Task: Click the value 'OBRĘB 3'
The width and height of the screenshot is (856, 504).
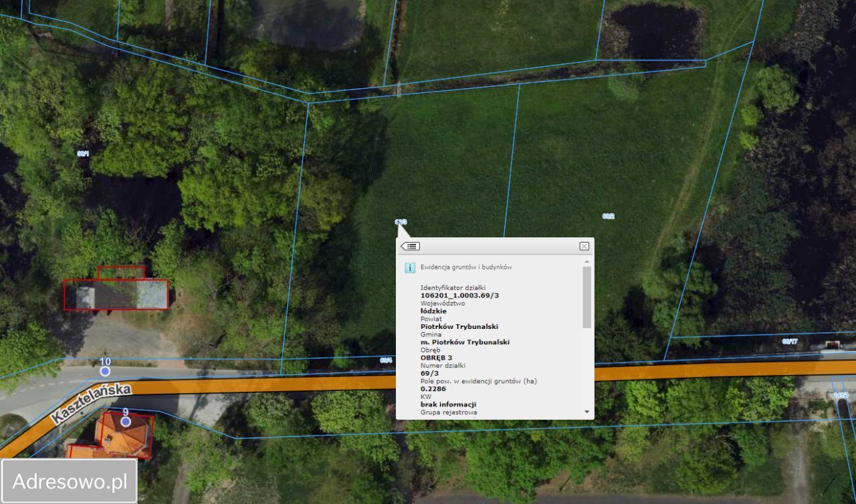Action: pos(436,358)
